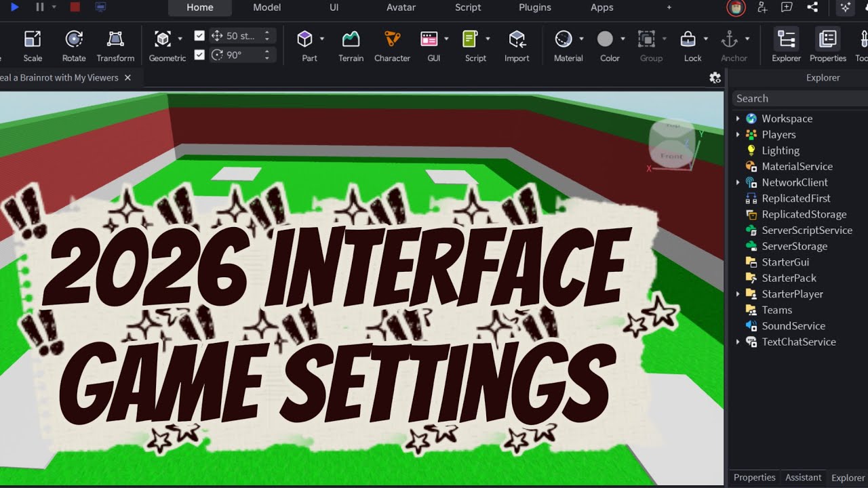This screenshot has width=868, height=488.
Task: Click the Lock tool icon
Action: [x=688, y=39]
